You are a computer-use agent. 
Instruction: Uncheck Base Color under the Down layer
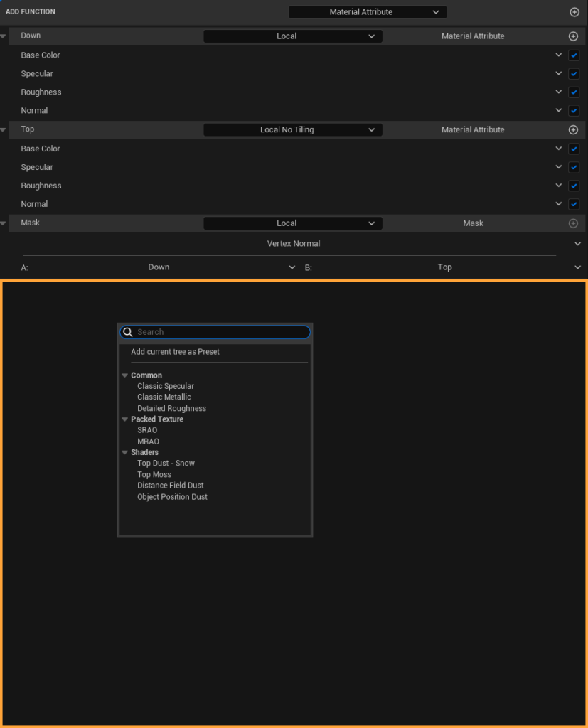574,55
